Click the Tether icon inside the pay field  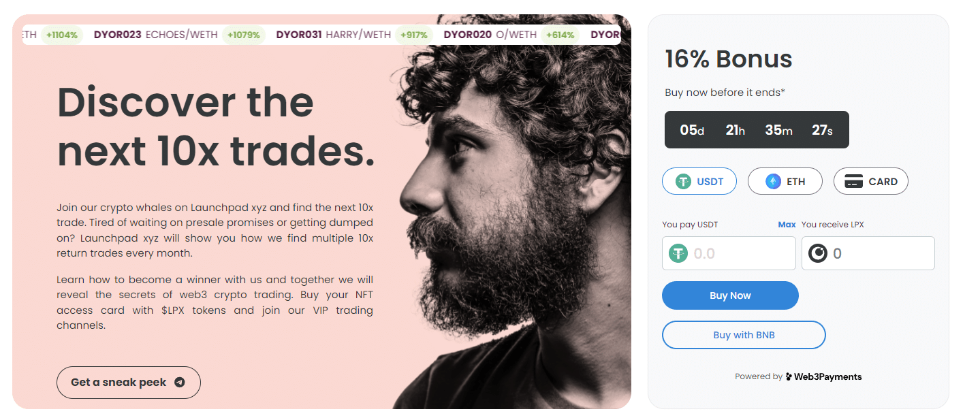tap(678, 254)
